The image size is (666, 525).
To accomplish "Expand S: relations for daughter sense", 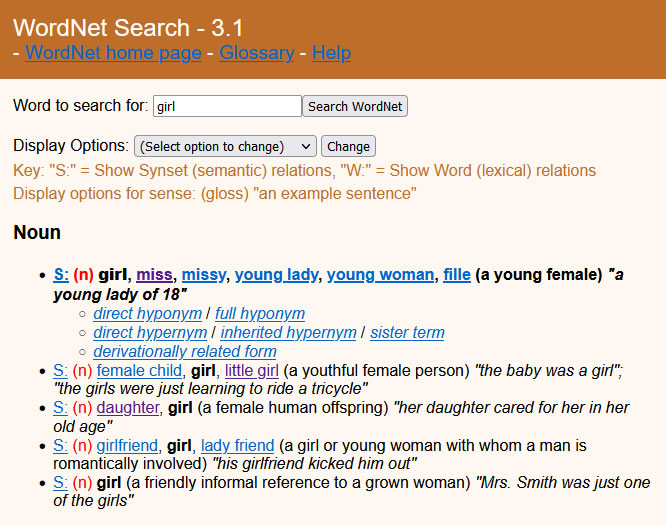I will coord(60,408).
